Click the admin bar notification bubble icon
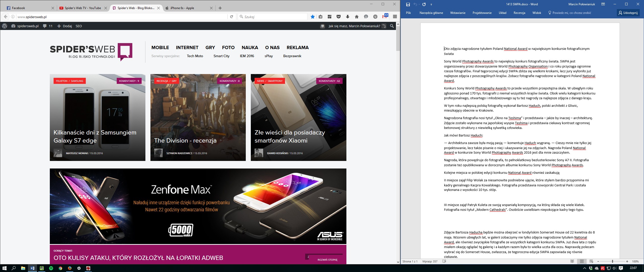The image size is (644, 272). 323,26
